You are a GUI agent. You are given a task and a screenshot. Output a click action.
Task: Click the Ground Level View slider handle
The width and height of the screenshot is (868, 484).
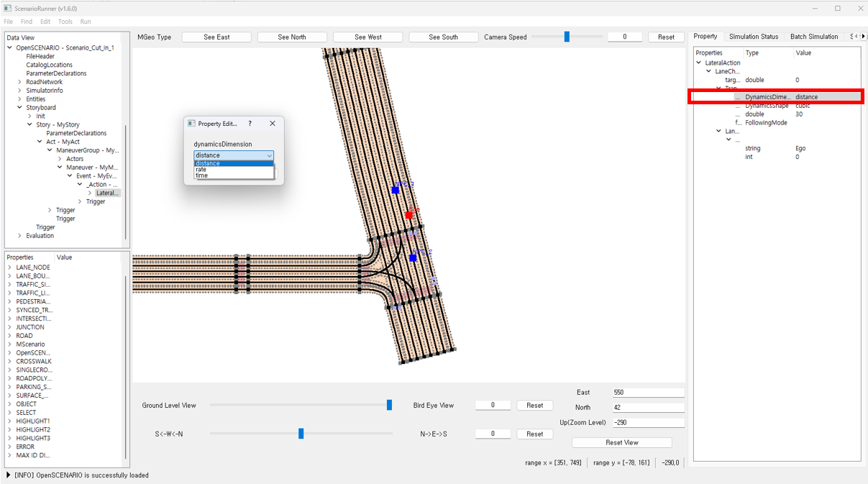coord(389,405)
